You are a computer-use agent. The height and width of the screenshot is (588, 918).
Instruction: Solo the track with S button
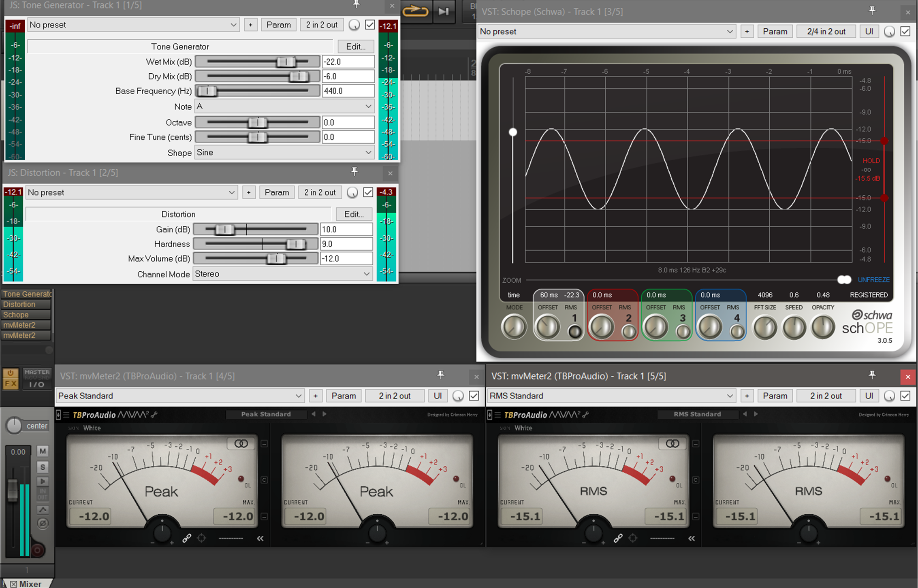[43, 467]
